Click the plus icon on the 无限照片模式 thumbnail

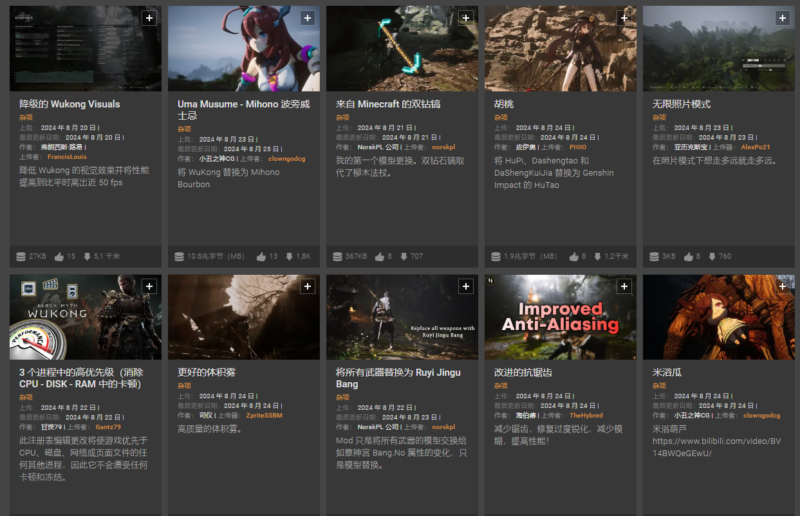point(782,18)
